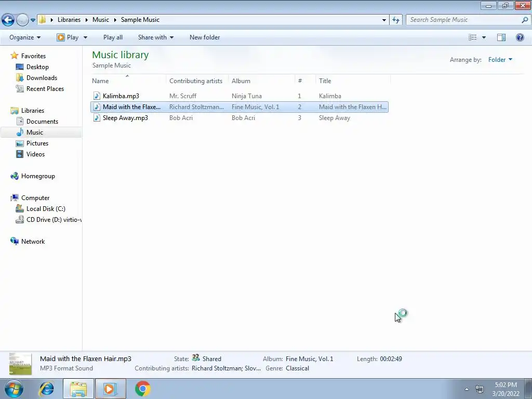Expand the address bar history dropdown
This screenshot has width=532, height=399.
pyautogui.click(x=384, y=20)
